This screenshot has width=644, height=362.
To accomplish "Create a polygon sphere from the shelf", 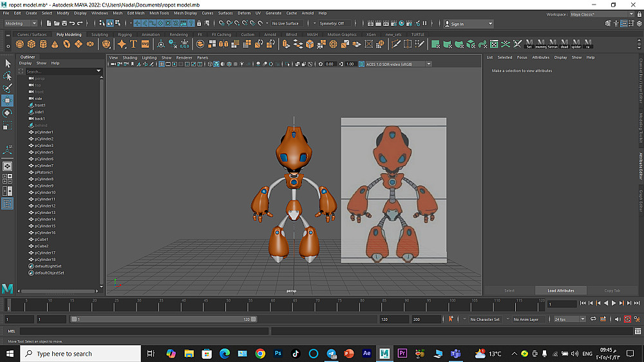I will point(20,44).
